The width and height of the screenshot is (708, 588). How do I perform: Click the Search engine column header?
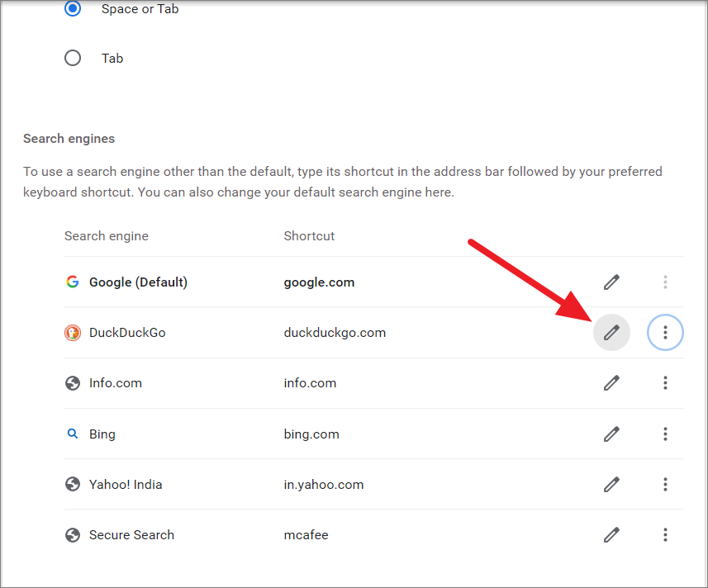(107, 236)
